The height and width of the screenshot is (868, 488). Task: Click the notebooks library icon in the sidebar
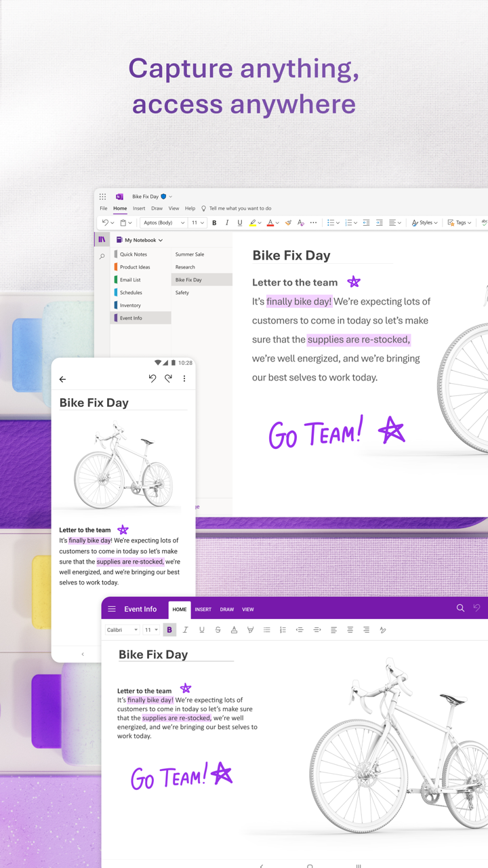tap(102, 239)
